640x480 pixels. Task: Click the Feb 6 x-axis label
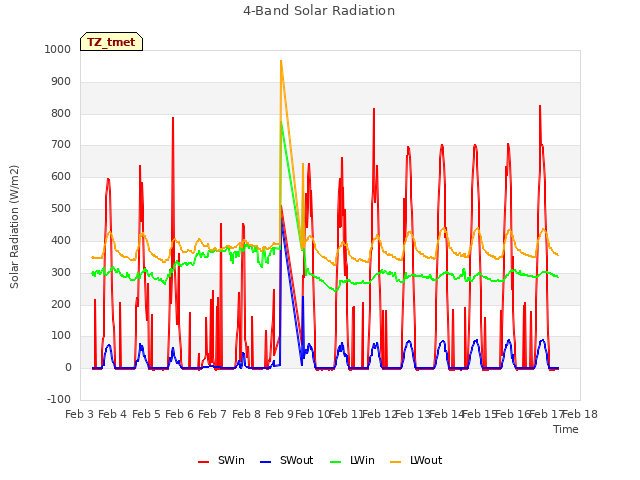179,414
